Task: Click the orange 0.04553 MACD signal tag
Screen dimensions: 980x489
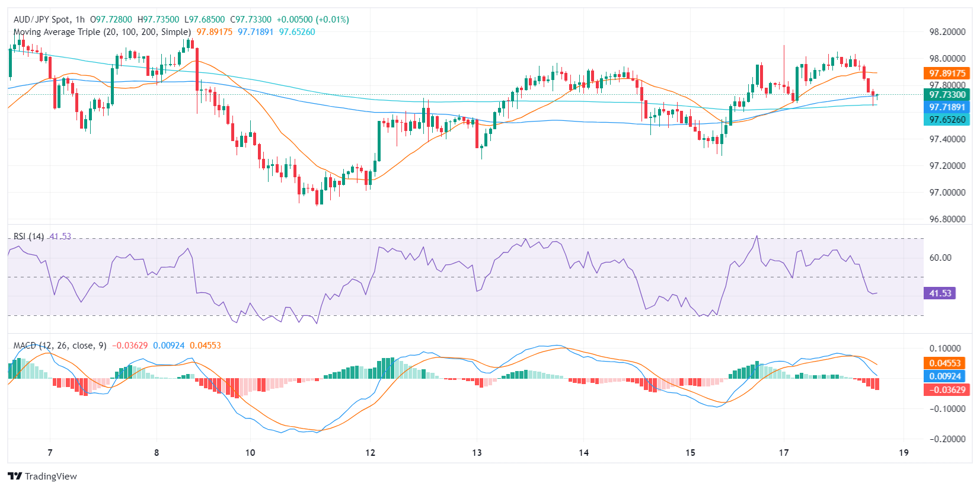Action: (x=945, y=363)
